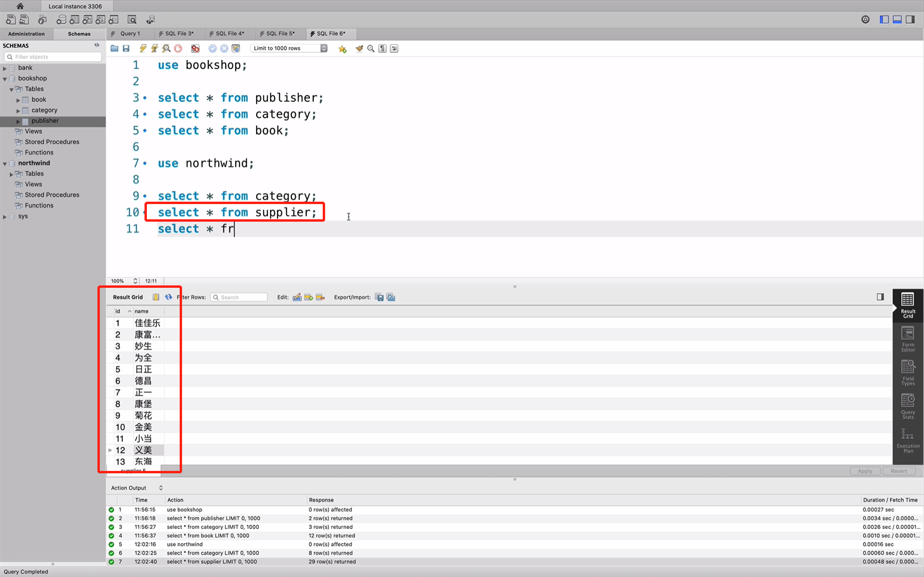Viewport: 924px width, 577px height.
Task: Toggle the Result Grid panel visibility
Action: pyautogui.click(x=880, y=297)
